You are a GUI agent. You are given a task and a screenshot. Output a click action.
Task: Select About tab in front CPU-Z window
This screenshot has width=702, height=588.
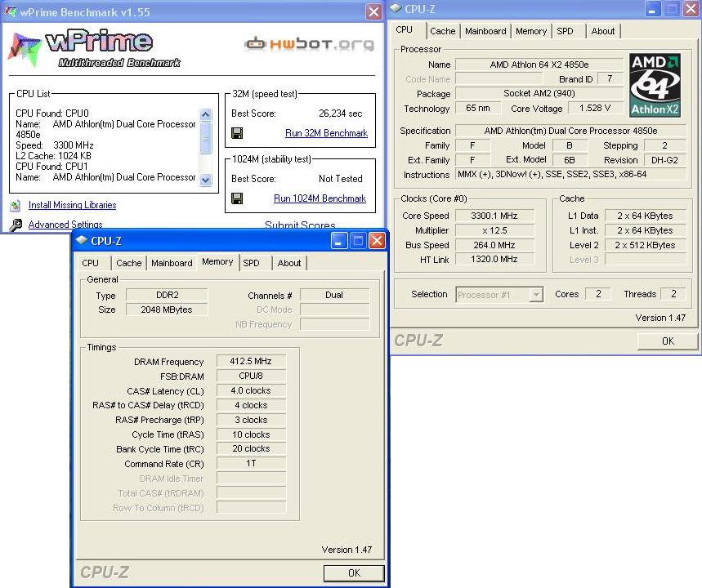pyautogui.click(x=288, y=263)
